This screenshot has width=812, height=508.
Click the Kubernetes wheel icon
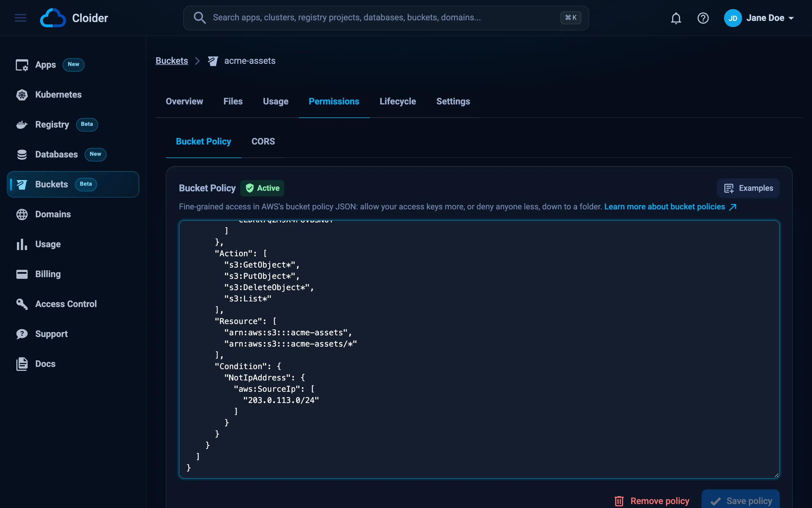(22, 95)
